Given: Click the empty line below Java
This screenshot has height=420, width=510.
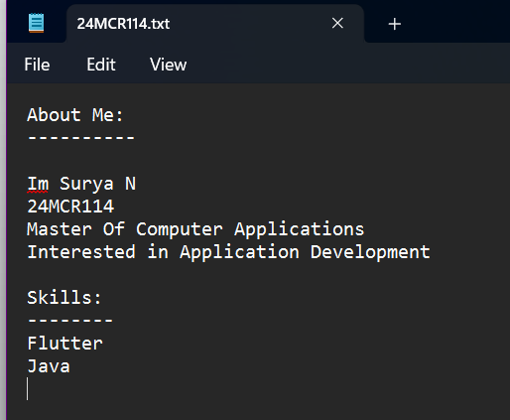Looking at the screenshot, I should tap(258, 389).
